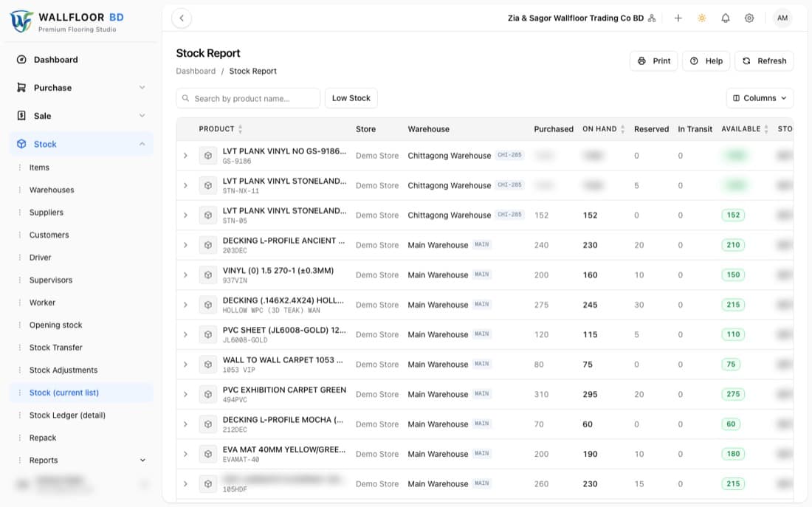Open the Columns dropdown

760,98
